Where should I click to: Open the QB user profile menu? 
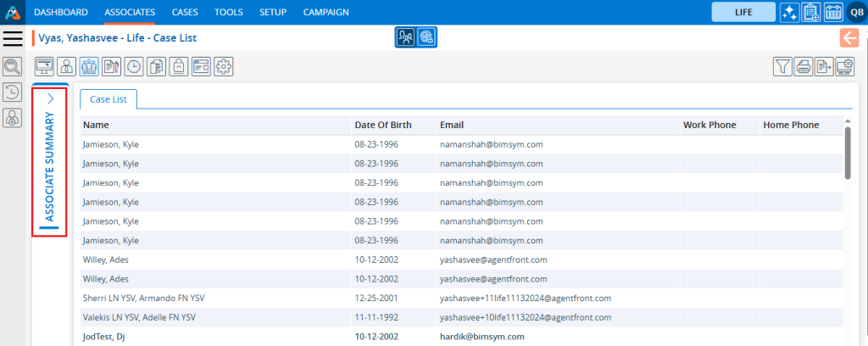854,12
